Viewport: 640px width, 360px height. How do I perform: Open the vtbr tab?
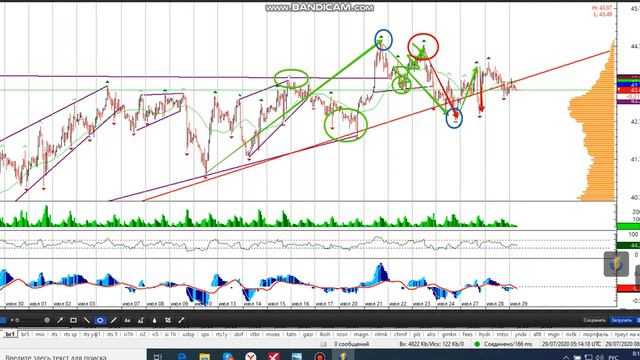(x=255, y=334)
